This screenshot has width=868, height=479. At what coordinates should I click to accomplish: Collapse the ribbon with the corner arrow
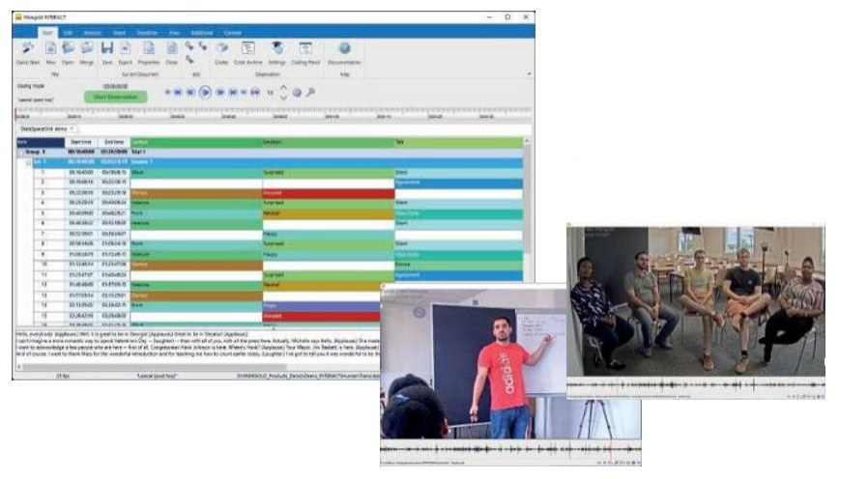tap(529, 73)
